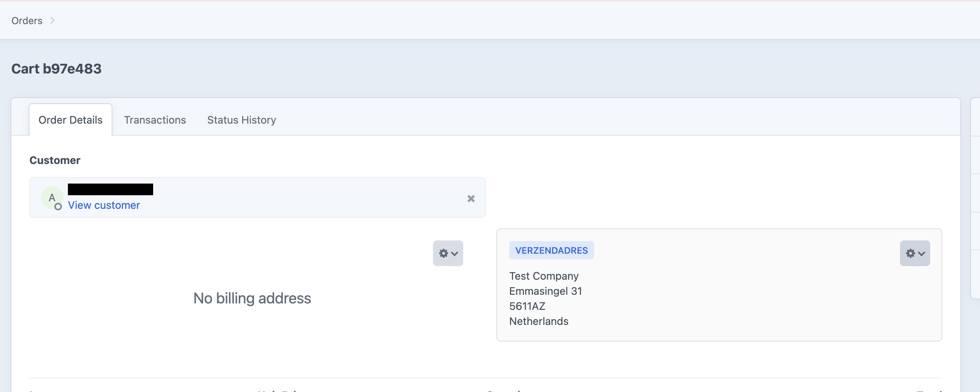Click the customer avatar circle
Screen dimensions: 980x392
pyautogui.click(x=52, y=198)
